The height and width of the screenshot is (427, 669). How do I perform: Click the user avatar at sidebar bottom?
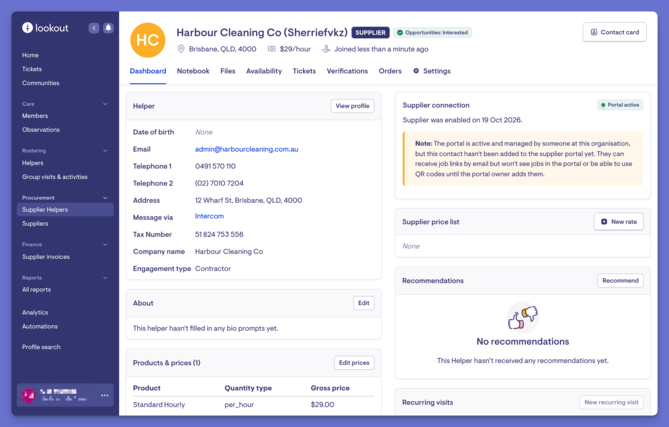click(29, 395)
